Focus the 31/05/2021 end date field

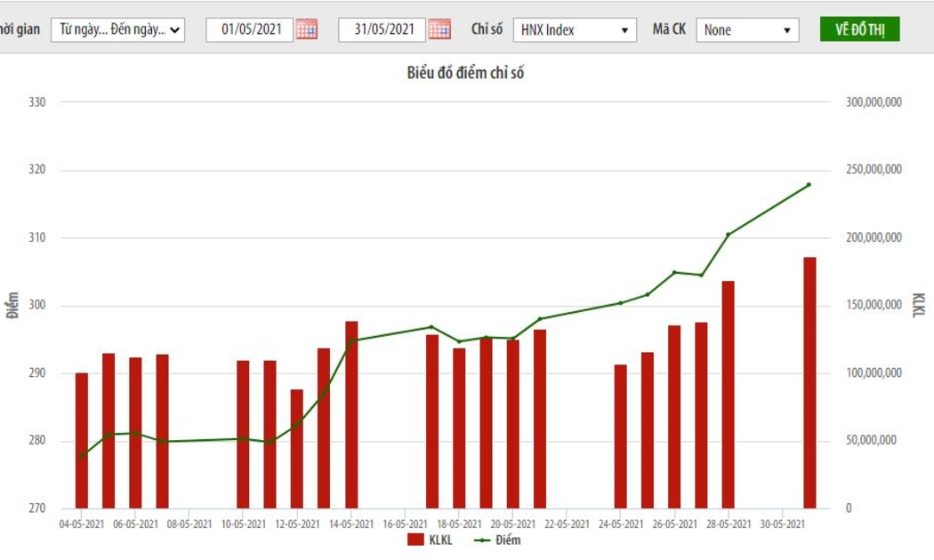coord(382,29)
